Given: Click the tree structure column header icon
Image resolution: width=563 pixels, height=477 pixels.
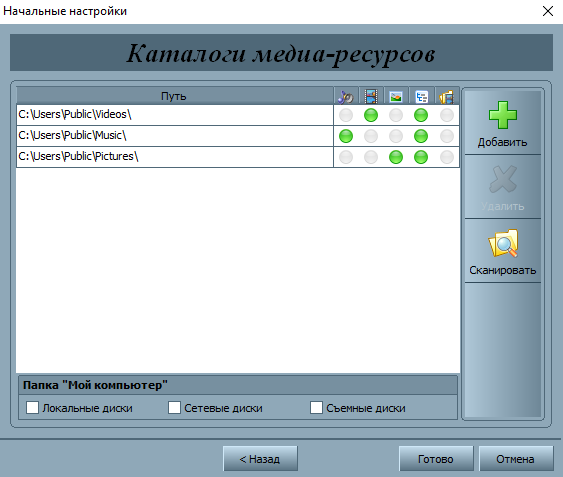Looking at the screenshot, I should point(421,97).
